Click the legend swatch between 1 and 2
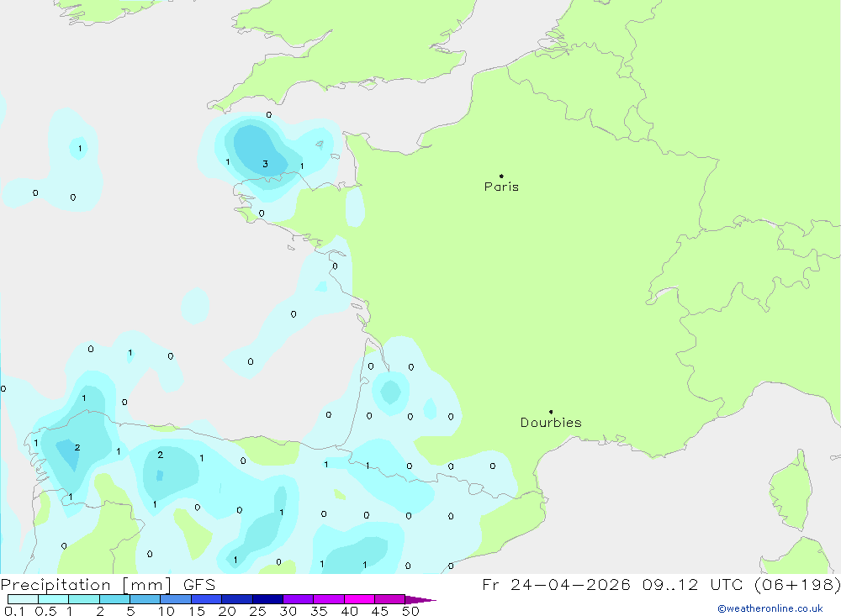This screenshot has height=616, width=841. [x=83, y=599]
